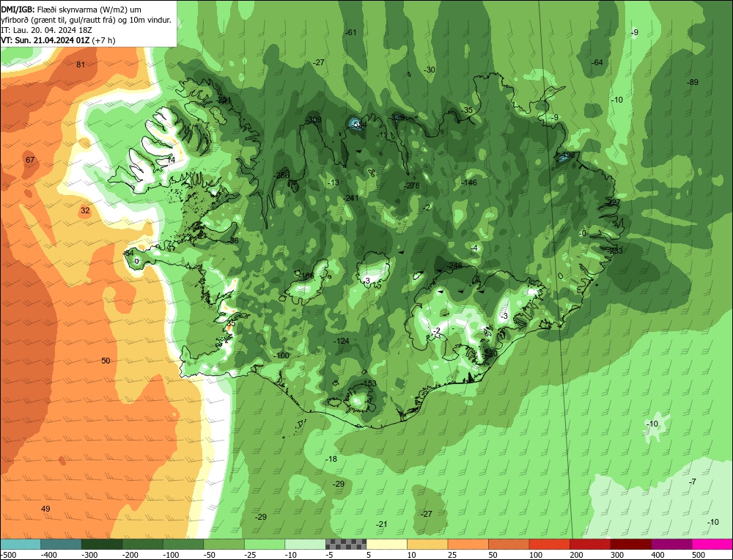Click the '67' value on the map
733x560 pixels.
point(30,160)
